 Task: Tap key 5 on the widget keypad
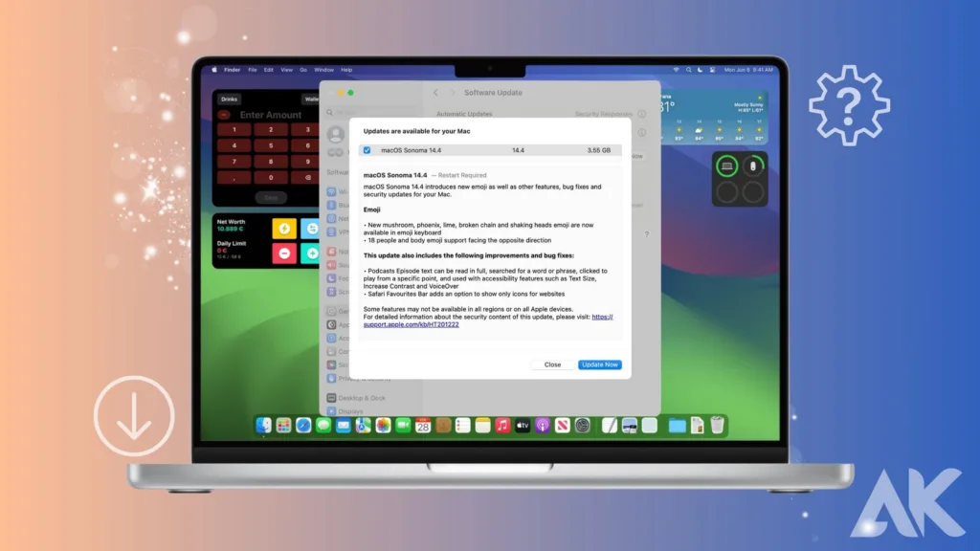pos(271,145)
